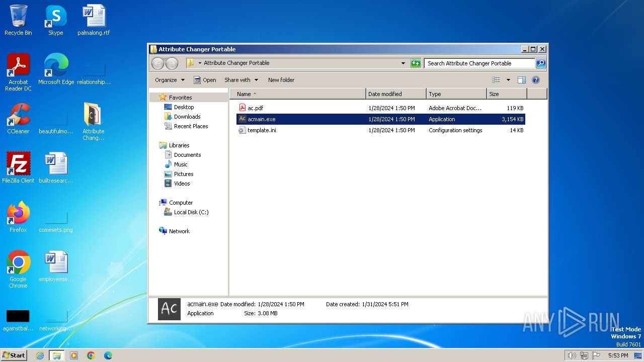Screen dimensions: 644x362
Task: Open Desktop in Favorites
Action: [x=184, y=107]
